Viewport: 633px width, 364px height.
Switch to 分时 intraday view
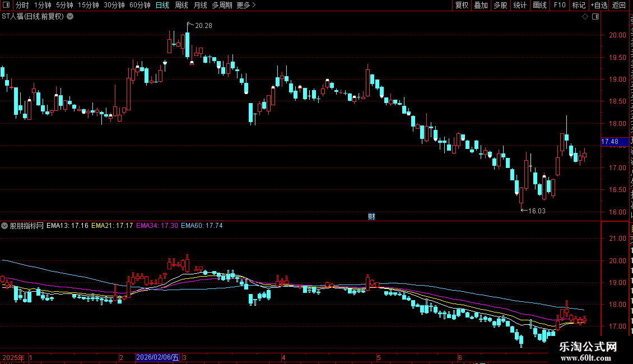tap(22, 5)
